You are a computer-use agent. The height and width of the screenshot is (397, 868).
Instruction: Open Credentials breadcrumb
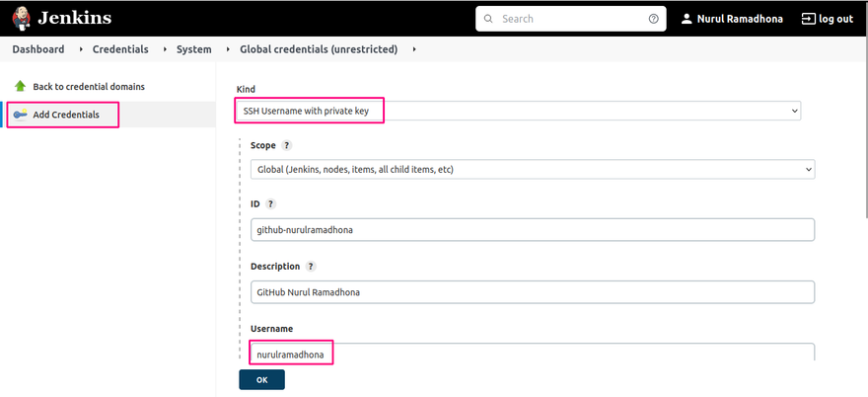point(120,49)
